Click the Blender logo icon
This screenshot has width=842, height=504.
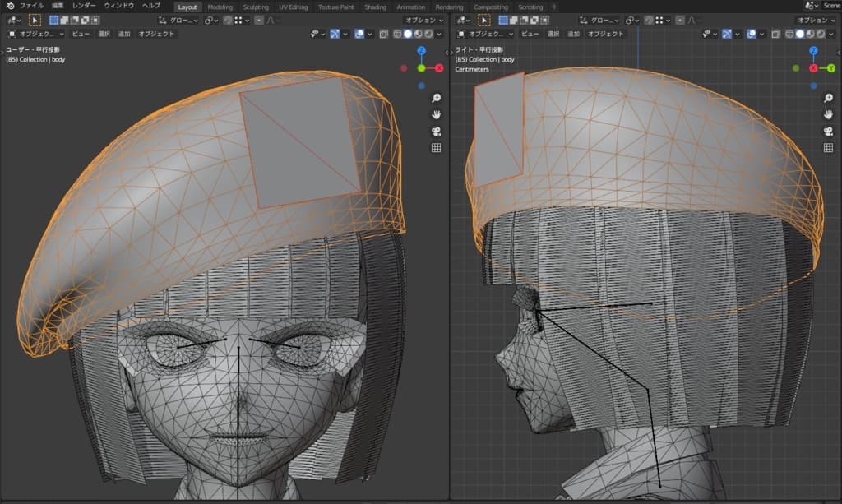click(9, 6)
